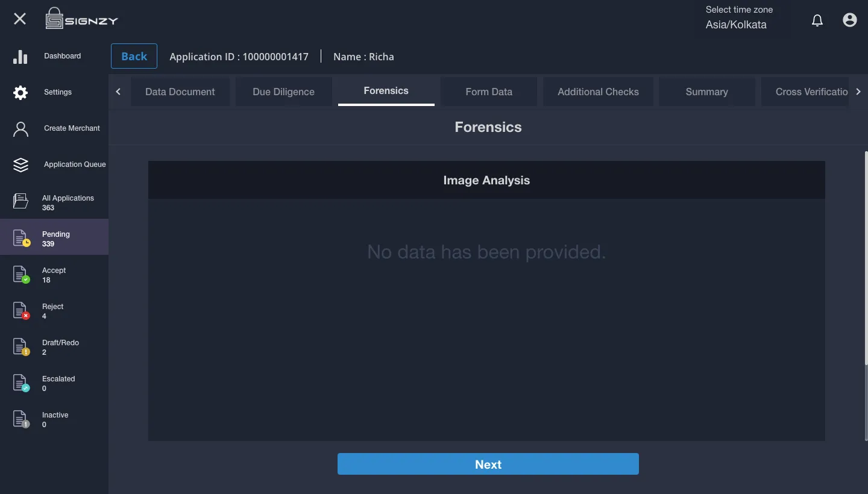Open the Summary tab
This screenshot has height=494, width=868.
(x=707, y=92)
